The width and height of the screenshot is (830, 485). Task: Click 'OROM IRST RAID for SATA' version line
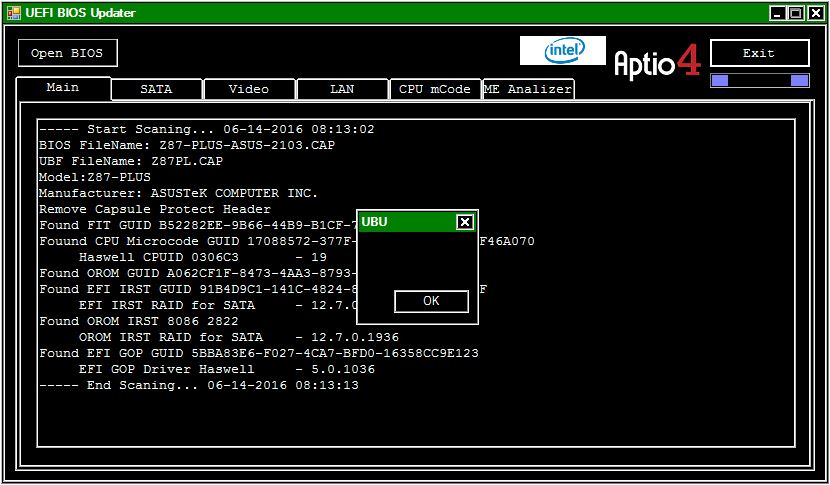pyautogui.click(x=239, y=337)
